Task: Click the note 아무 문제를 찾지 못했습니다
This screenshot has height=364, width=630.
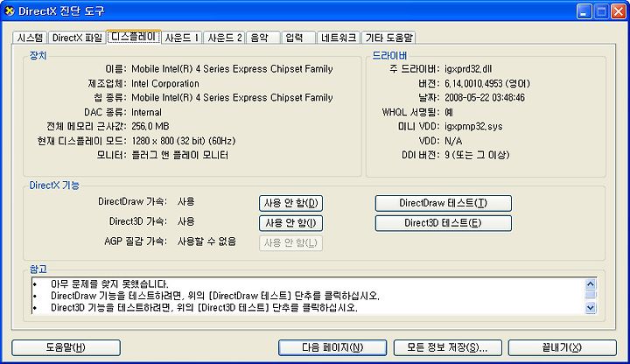Action: pyautogui.click(x=109, y=284)
